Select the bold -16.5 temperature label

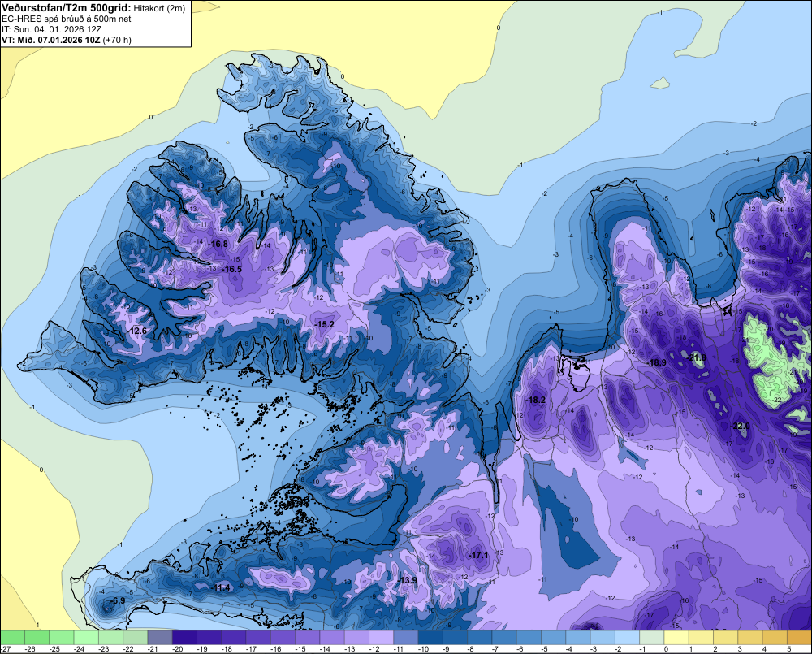click(x=231, y=269)
